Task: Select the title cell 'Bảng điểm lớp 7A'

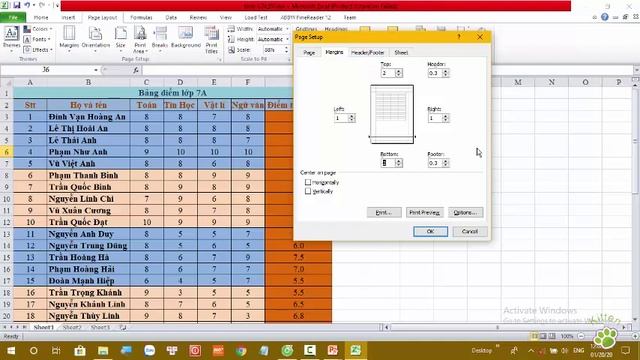Action: (x=172, y=93)
